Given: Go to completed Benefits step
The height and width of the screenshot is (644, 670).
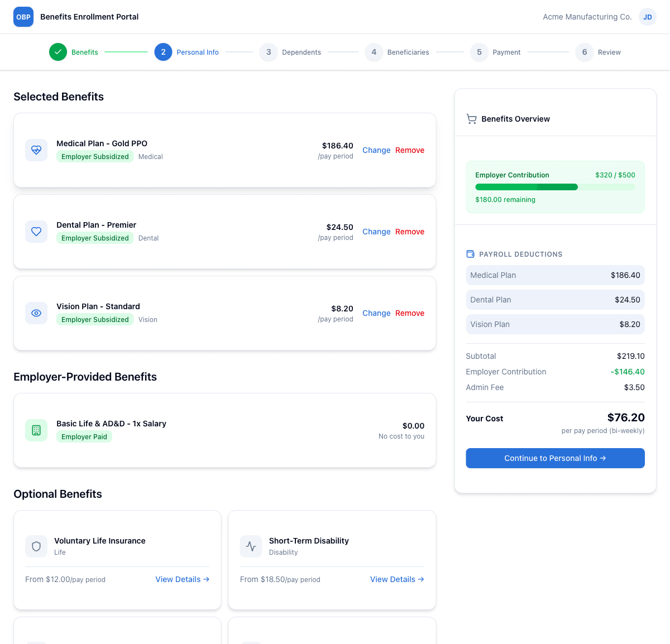Looking at the screenshot, I should (58, 52).
